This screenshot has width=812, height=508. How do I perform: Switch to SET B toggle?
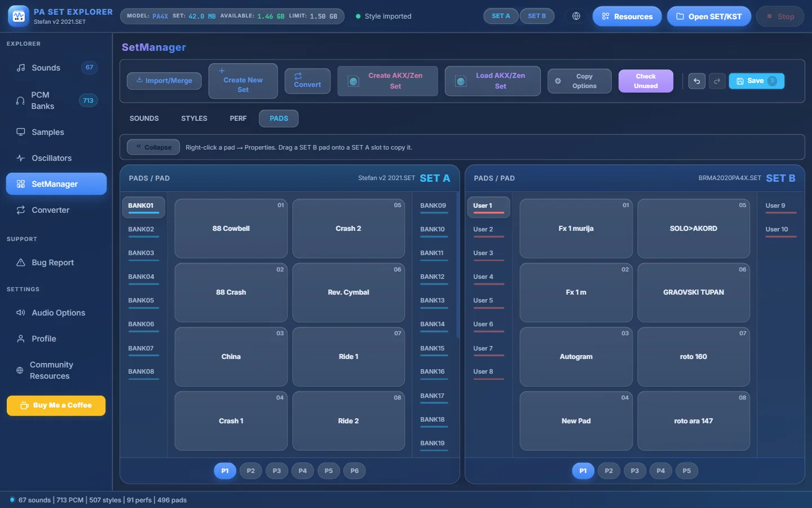coord(537,16)
